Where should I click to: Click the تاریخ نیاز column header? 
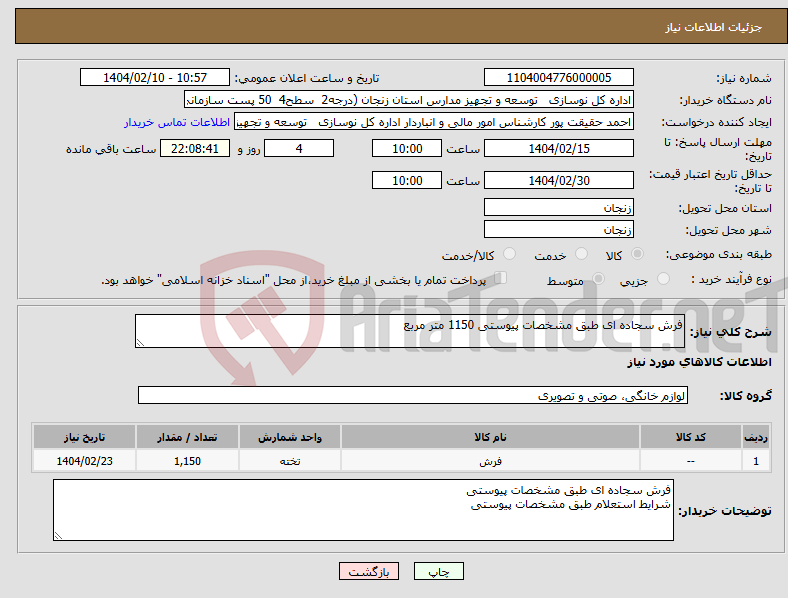pyautogui.click(x=84, y=437)
